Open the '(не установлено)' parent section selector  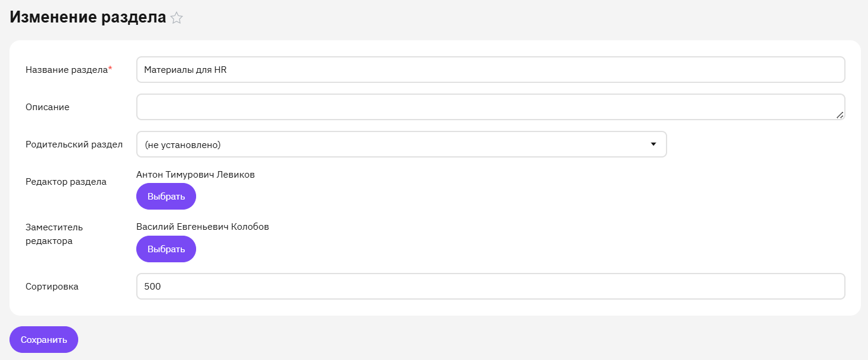(x=402, y=144)
